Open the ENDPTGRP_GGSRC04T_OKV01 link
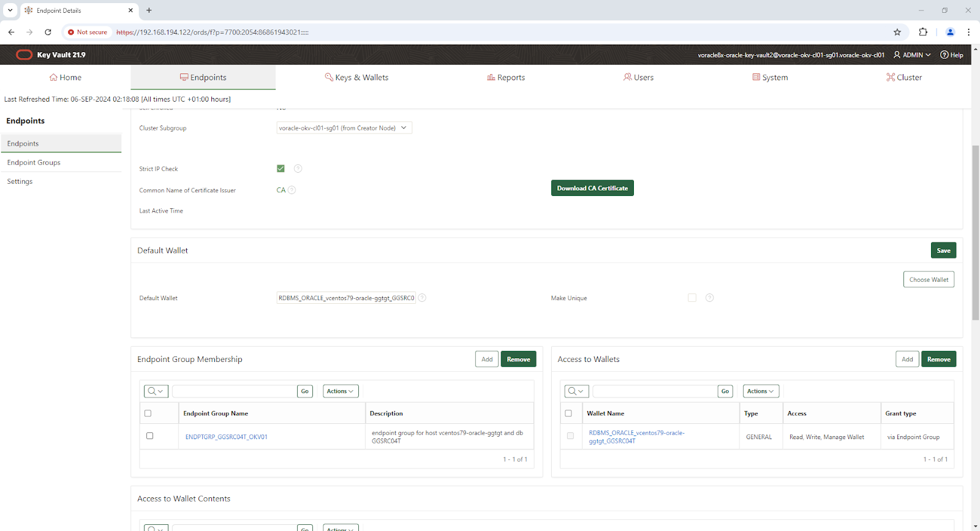The height and width of the screenshot is (531, 980). (227, 437)
